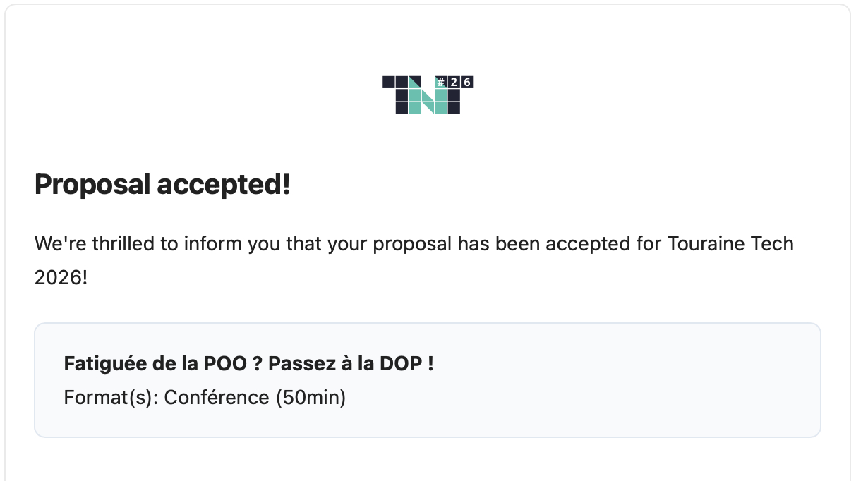868x481 pixels.
Task: Click "We're thrilled" at the paragraph start
Action: point(76,244)
